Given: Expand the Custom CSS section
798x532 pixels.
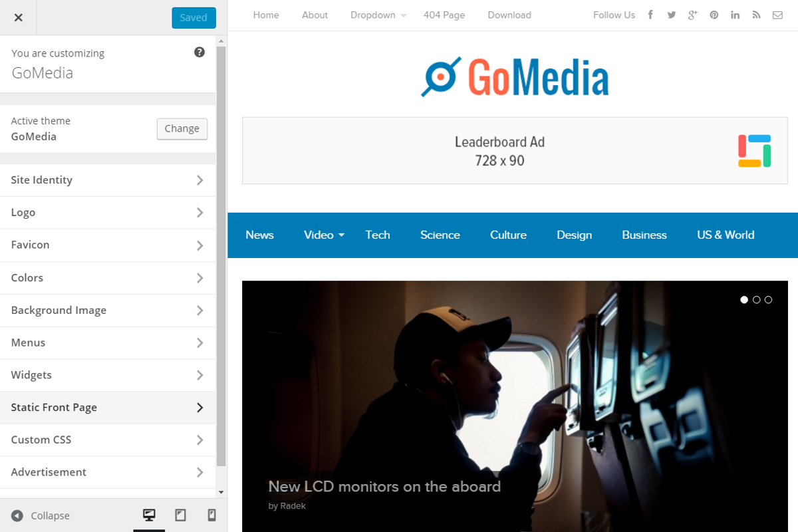Looking at the screenshot, I should tap(108, 440).
